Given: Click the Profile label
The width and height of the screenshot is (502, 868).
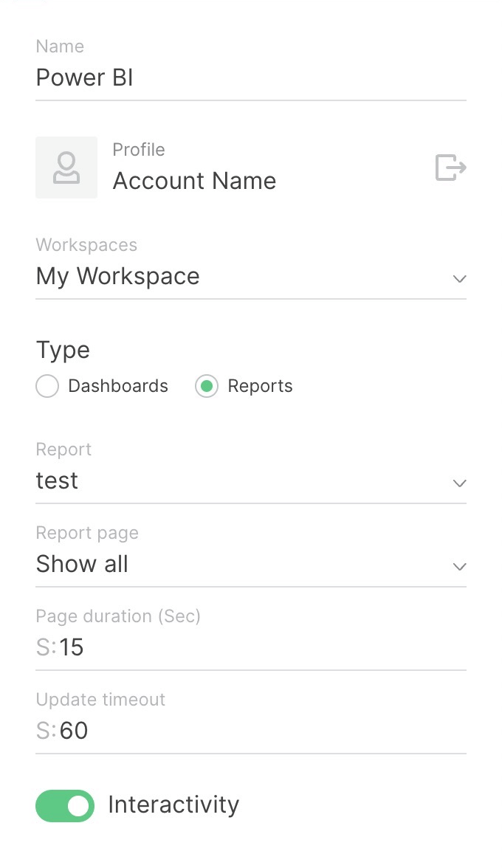Looking at the screenshot, I should [x=139, y=149].
